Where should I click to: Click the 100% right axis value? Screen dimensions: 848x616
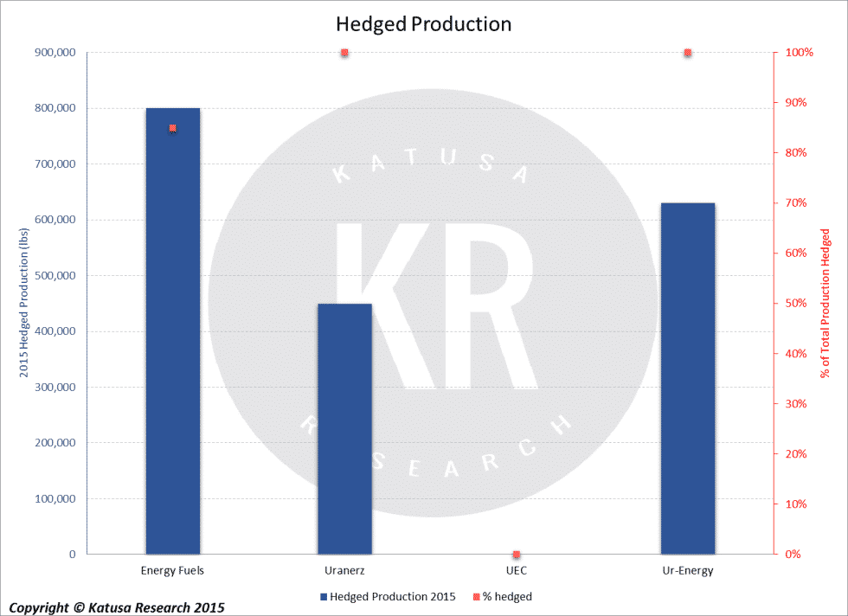click(800, 53)
